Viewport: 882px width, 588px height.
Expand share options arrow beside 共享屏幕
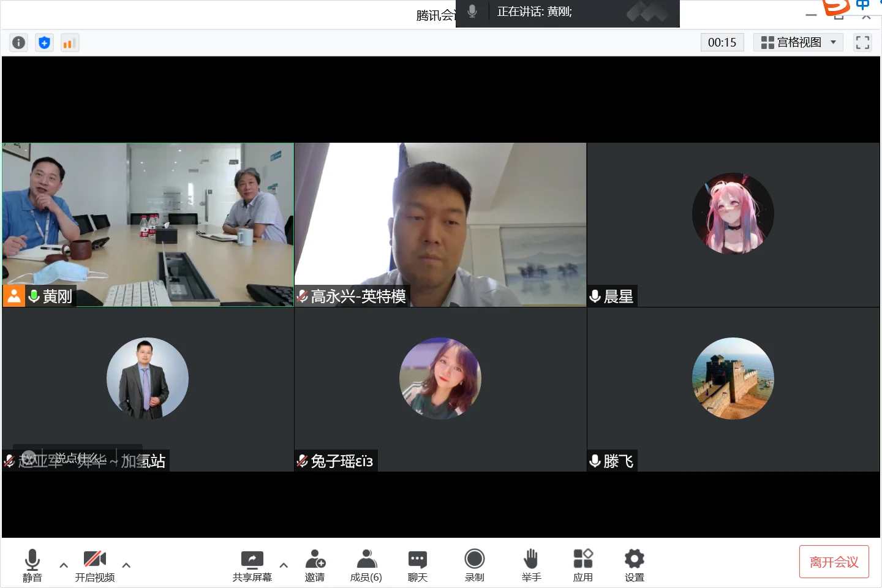(284, 565)
